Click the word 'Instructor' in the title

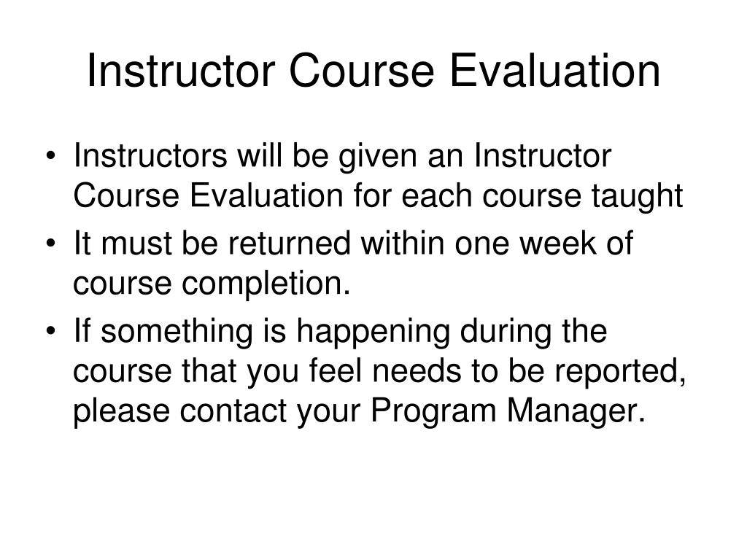tap(181, 71)
